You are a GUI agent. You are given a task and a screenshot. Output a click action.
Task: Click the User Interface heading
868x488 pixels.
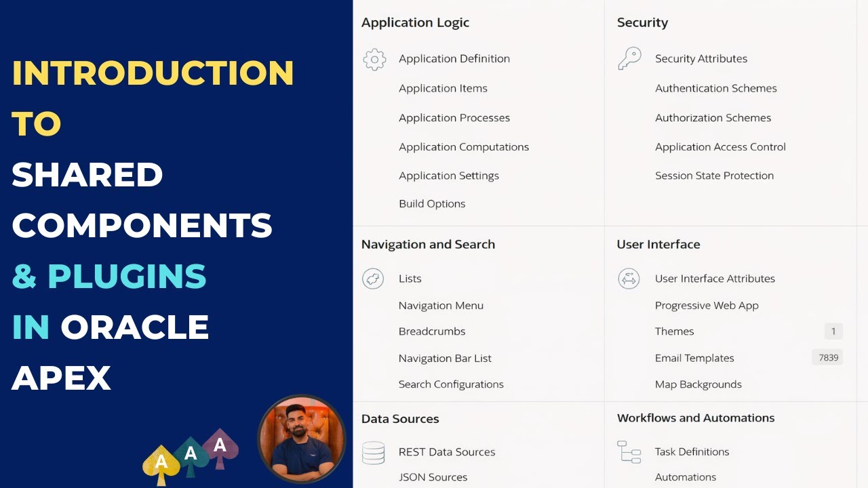[658, 245]
